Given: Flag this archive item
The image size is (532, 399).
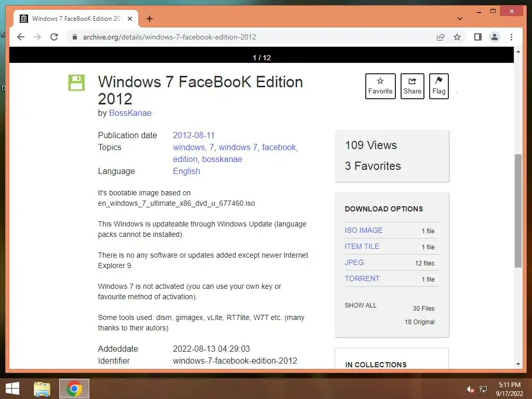Looking at the screenshot, I should tap(438, 86).
